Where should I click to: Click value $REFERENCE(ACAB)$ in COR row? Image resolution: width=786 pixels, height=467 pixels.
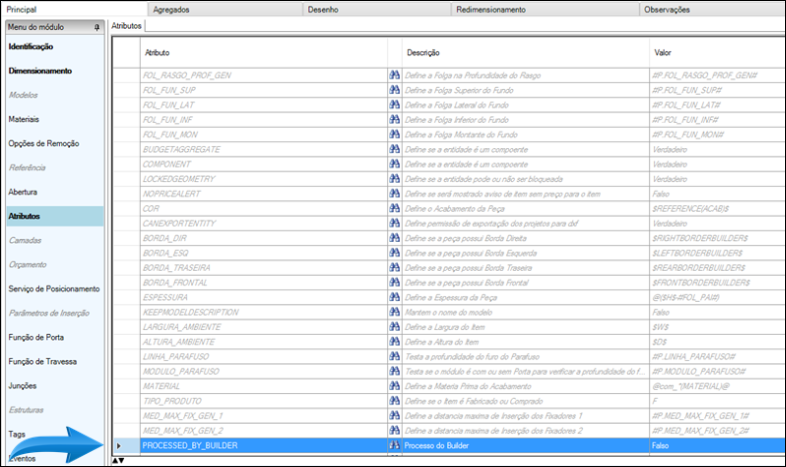[x=717, y=208]
